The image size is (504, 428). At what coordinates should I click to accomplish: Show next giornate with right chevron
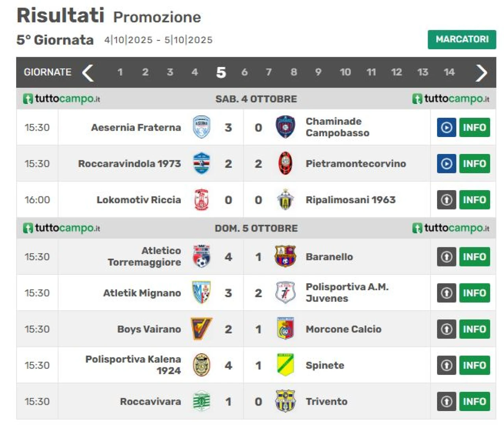pyautogui.click(x=481, y=72)
